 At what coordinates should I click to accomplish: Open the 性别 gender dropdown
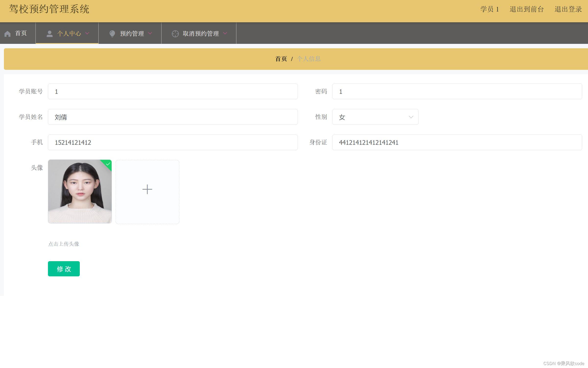[375, 117]
